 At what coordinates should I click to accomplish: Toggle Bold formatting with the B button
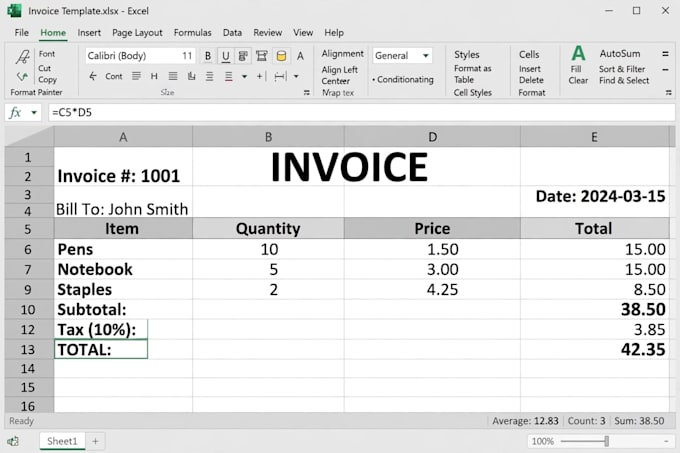coord(208,56)
